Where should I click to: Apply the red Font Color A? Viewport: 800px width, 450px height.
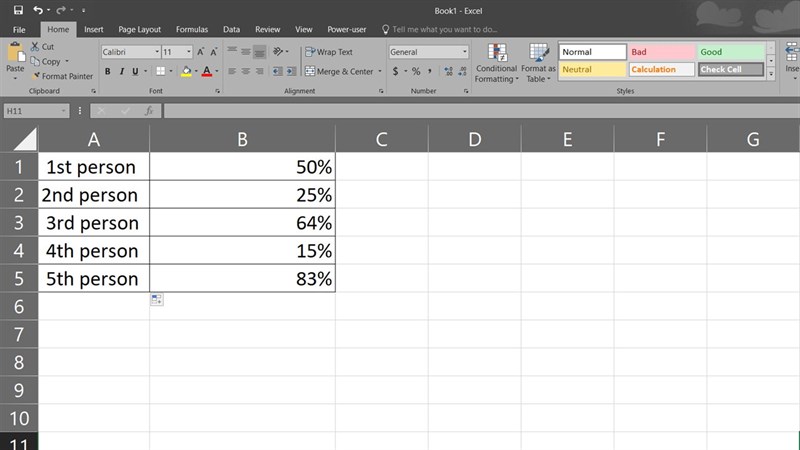click(207, 71)
